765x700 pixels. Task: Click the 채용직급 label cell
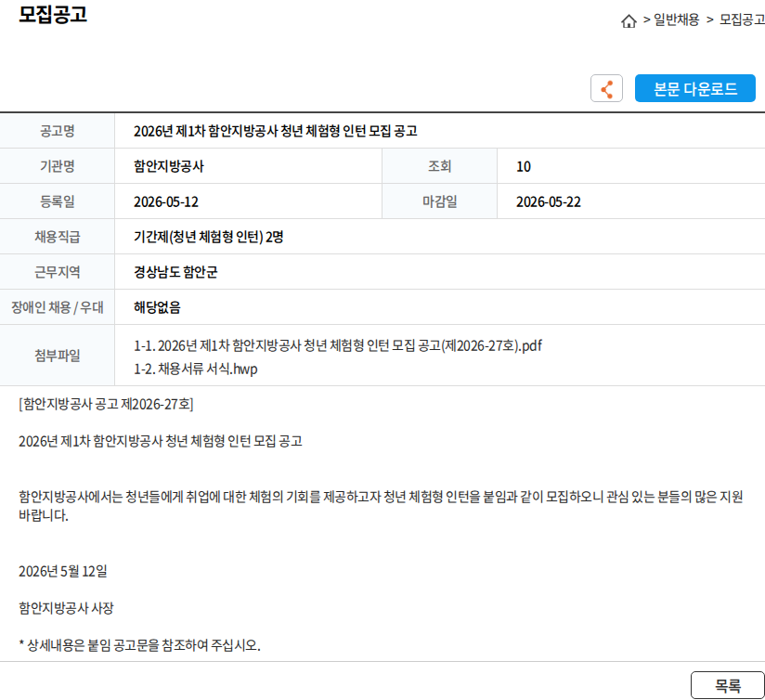pyautogui.click(x=57, y=237)
